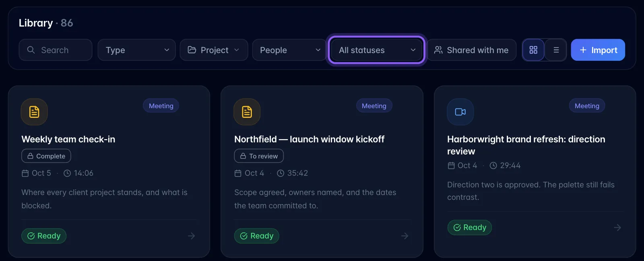Image resolution: width=644 pixels, height=261 pixels.
Task: Click the To review status badge
Action: point(259,156)
